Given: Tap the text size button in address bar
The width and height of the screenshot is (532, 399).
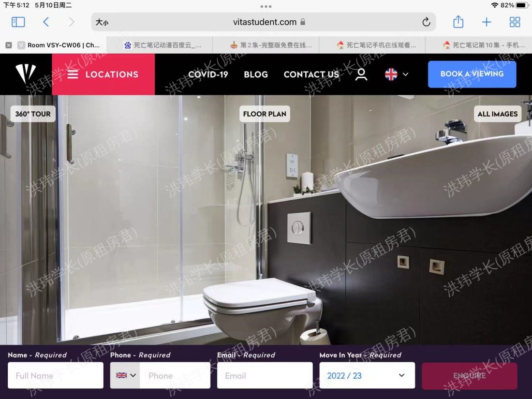Looking at the screenshot, I should pos(102,22).
